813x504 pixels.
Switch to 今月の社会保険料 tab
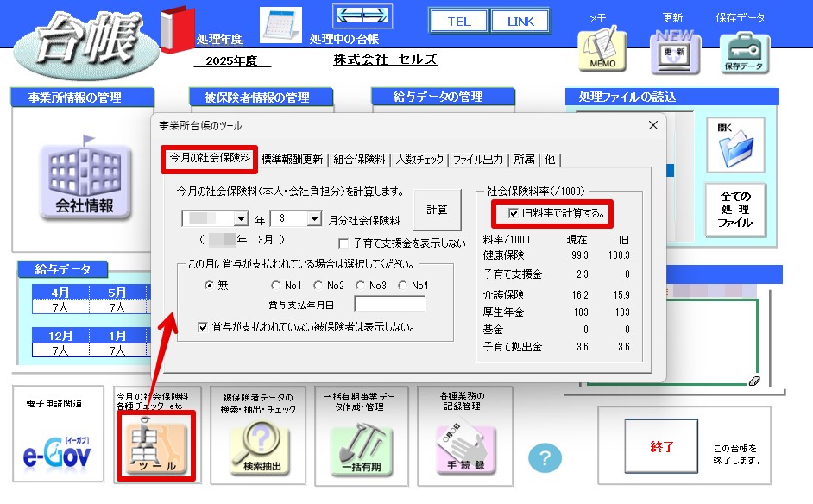[210, 158]
